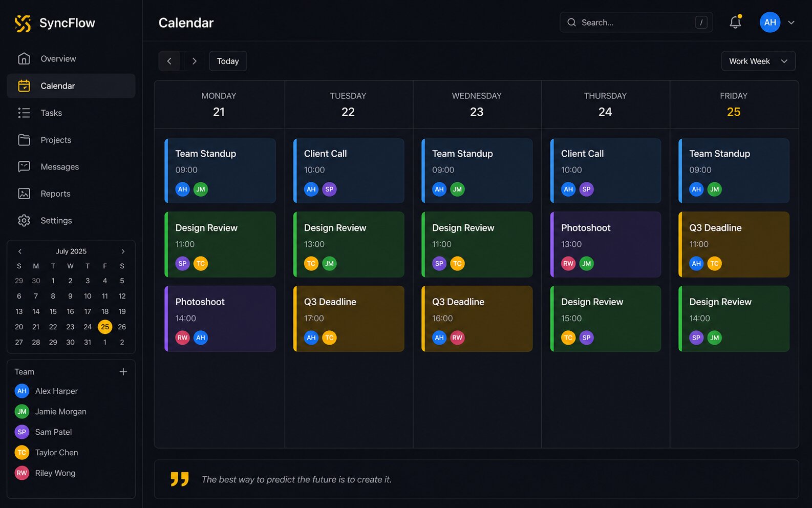This screenshot has width=812, height=508.
Task: View Reports via sidebar icon
Action: pyautogui.click(x=24, y=194)
